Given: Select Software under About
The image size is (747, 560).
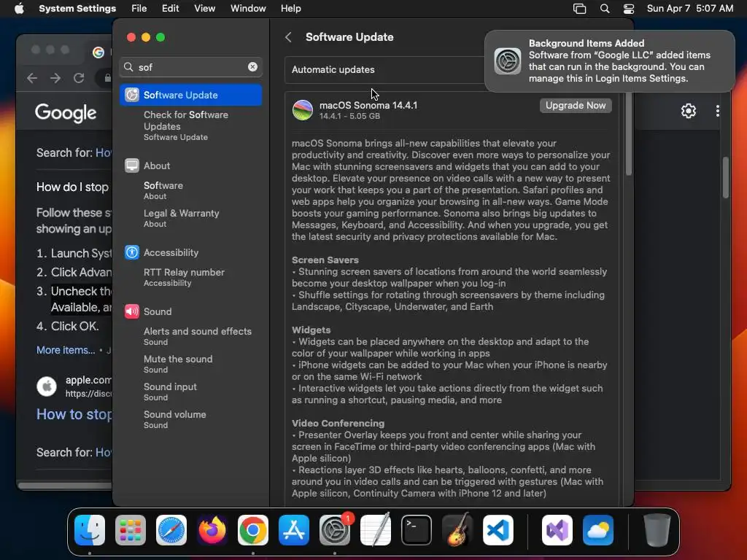Looking at the screenshot, I should (190, 190).
